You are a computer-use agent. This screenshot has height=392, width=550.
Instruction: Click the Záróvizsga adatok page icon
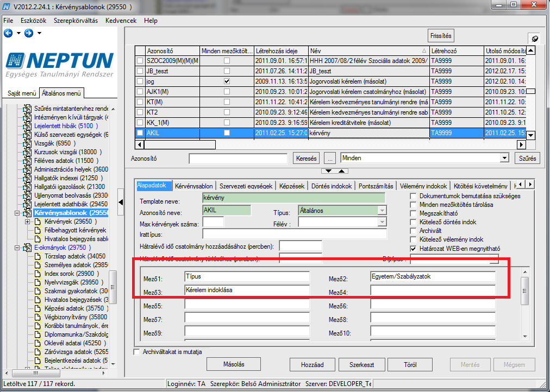click(x=38, y=352)
